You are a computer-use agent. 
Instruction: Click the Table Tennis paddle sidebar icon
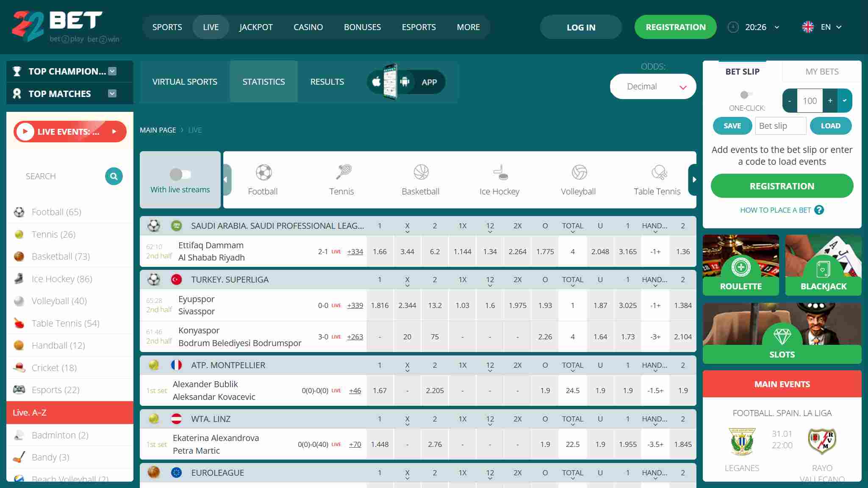pos(19,323)
